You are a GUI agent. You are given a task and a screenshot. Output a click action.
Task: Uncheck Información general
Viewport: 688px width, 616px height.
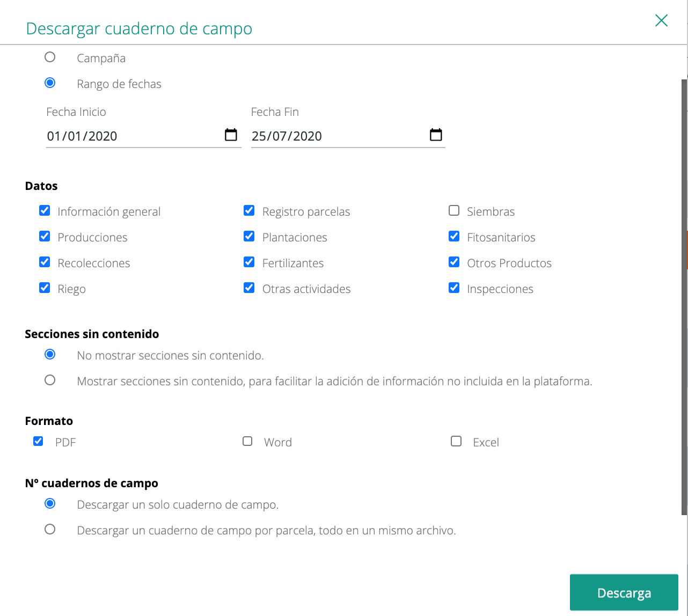45,210
